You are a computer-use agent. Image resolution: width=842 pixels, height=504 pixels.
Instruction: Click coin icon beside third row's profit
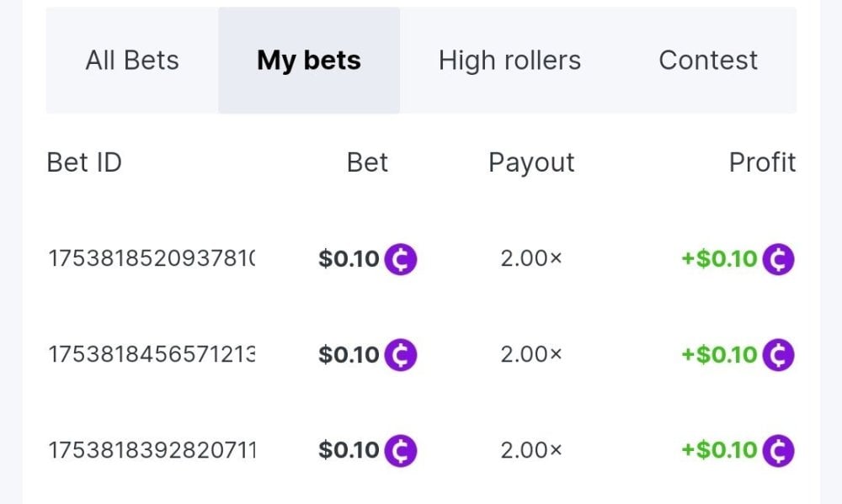point(778,451)
